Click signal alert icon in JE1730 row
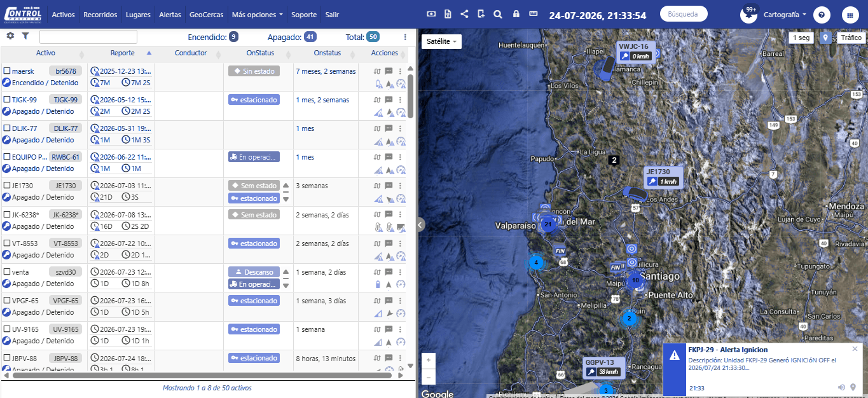This screenshot has width=868, height=398. coord(378,198)
